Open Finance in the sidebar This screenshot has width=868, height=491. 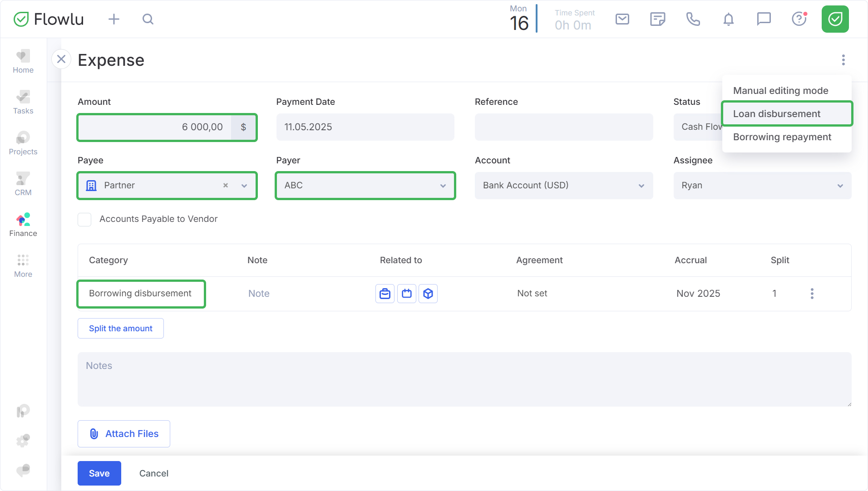pyautogui.click(x=23, y=225)
